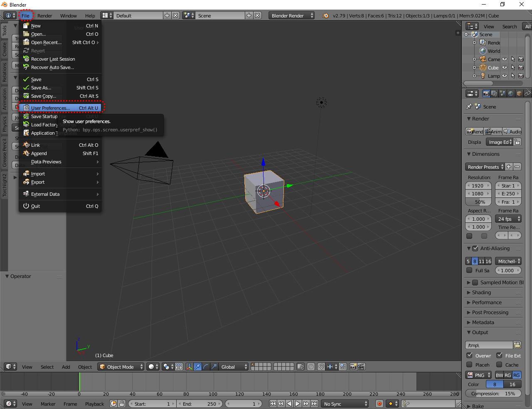
Task: Click the Render image button
Action: coord(475,132)
